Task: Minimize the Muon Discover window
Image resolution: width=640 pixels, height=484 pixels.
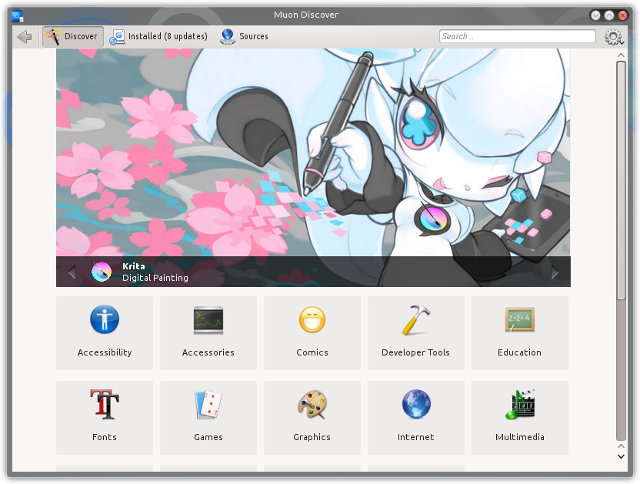Action: pyautogui.click(x=596, y=16)
